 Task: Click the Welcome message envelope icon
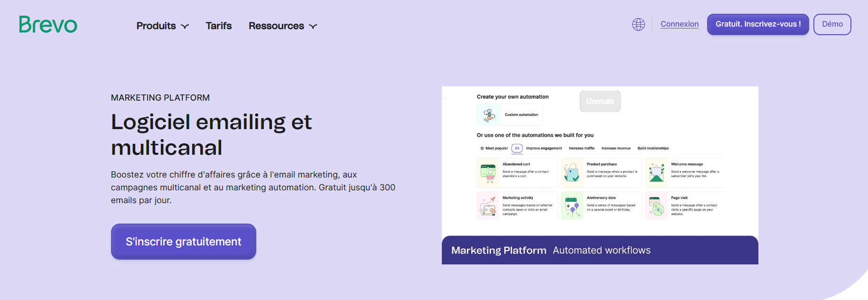[656, 173]
